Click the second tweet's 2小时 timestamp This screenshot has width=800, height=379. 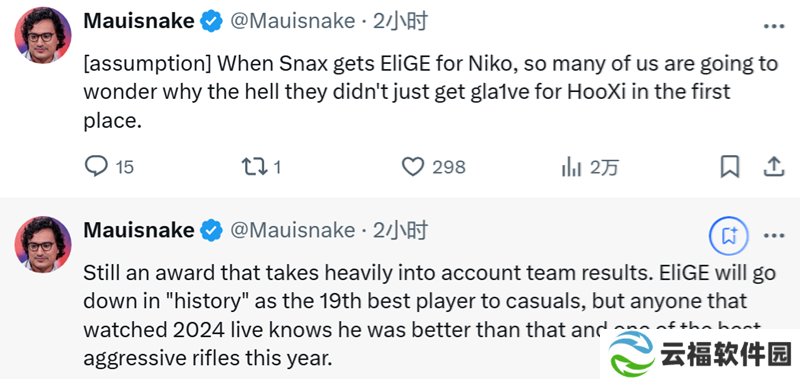(400, 230)
